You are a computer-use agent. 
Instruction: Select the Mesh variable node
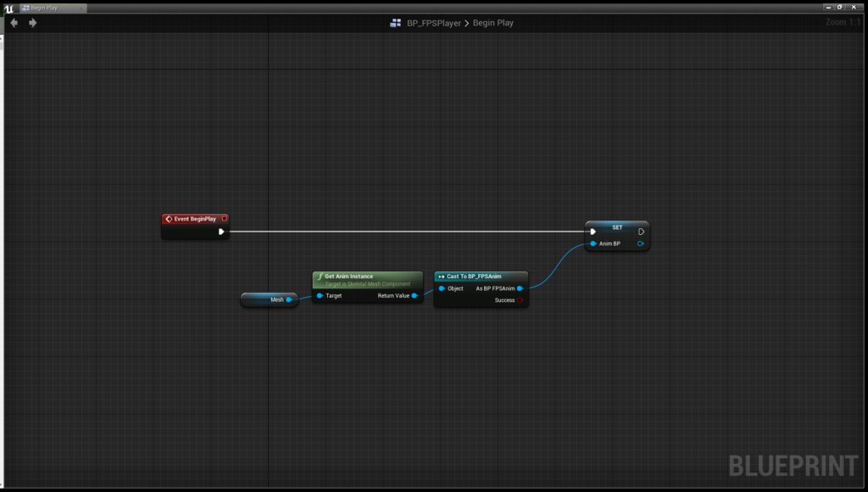[270, 299]
